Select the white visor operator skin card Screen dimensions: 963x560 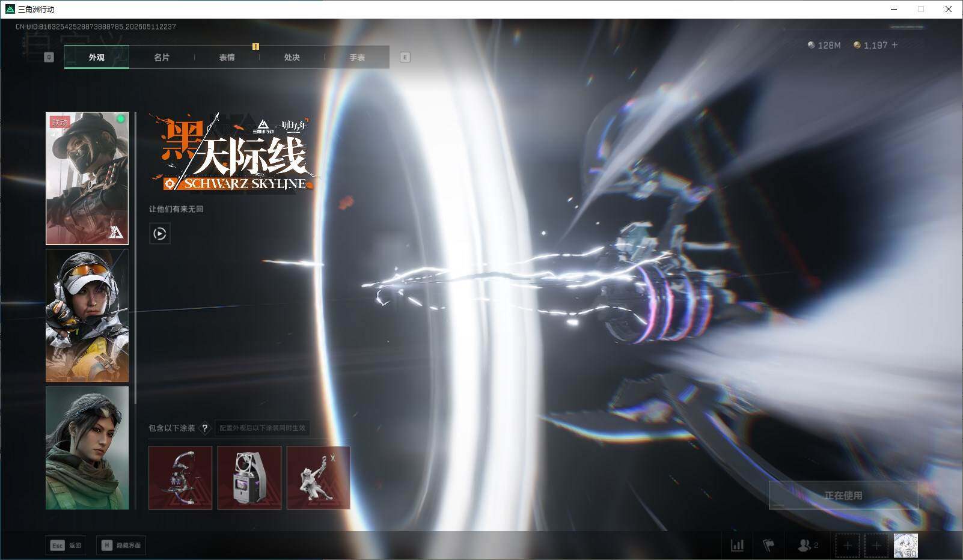tap(87, 316)
